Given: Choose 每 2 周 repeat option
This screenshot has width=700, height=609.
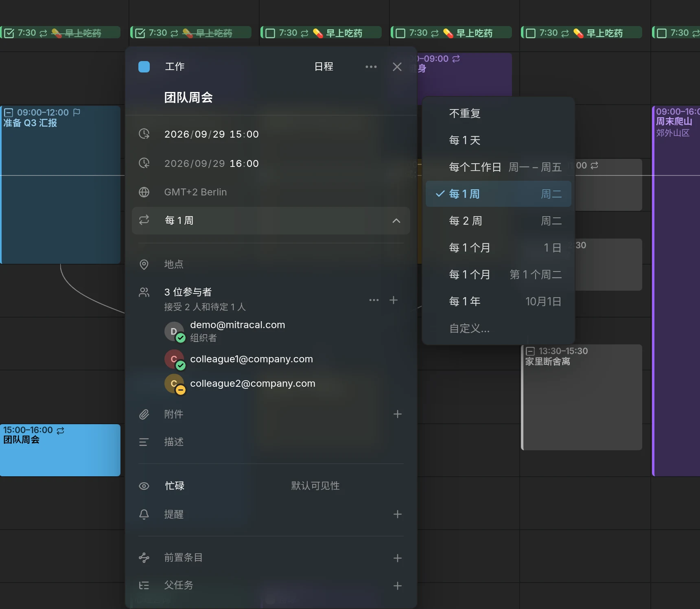Looking at the screenshot, I should click(x=499, y=221).
